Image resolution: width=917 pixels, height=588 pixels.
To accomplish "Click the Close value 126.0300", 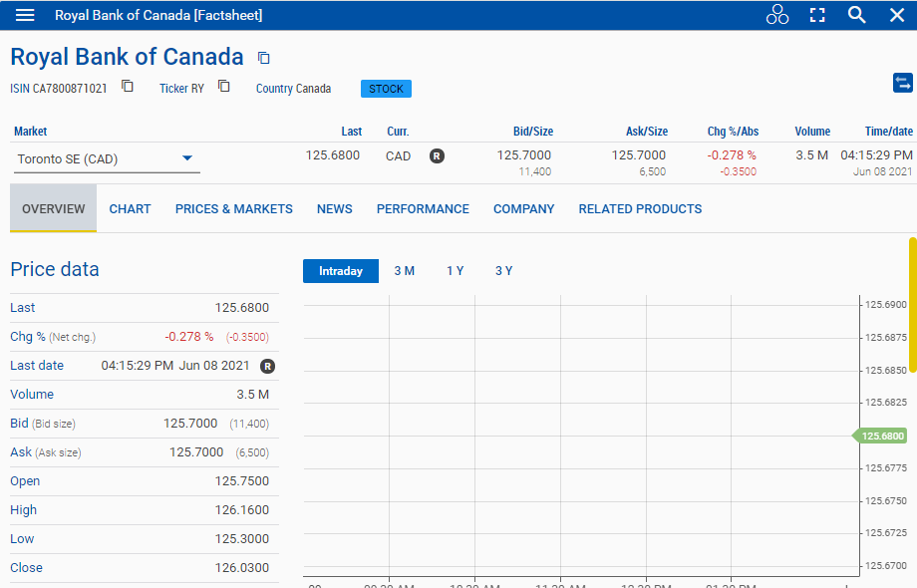I will tap(241, 567).
